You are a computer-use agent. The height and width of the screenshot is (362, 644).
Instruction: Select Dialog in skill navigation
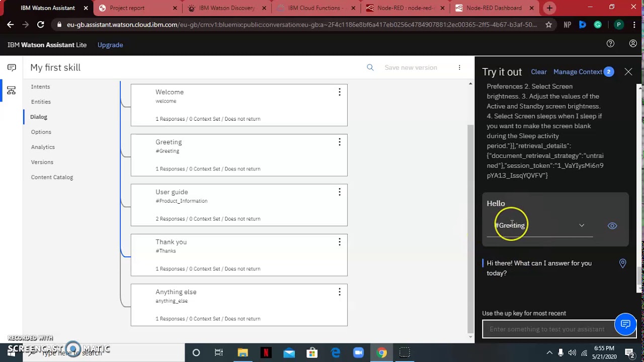(39, 117)
